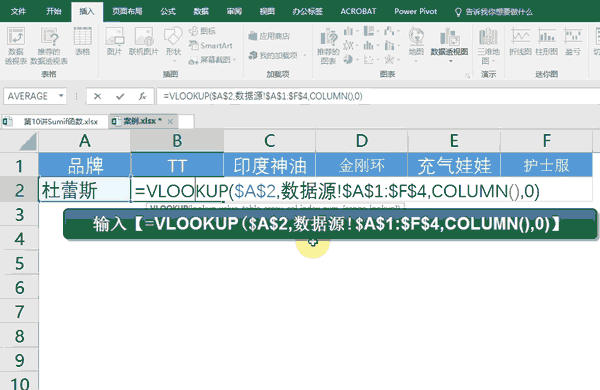
Task: Open the Line chart dropdown
Action: [x=351, y=46]
